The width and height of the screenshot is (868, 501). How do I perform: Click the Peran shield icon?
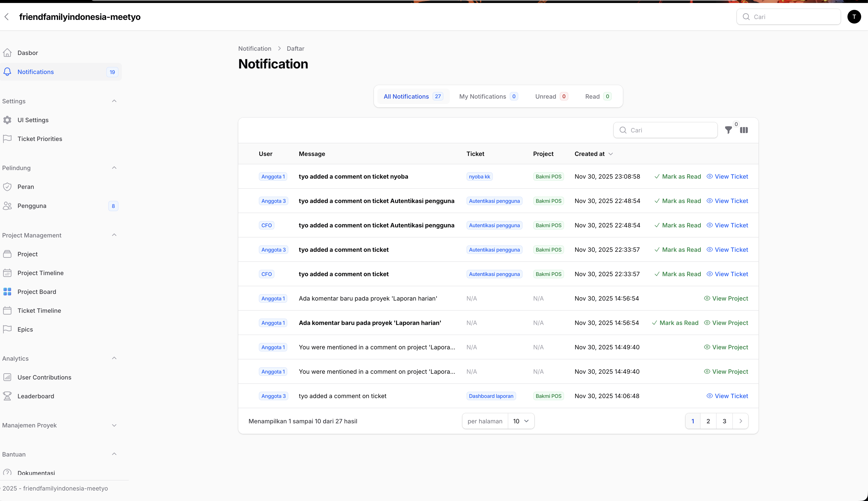pos(7,187)
